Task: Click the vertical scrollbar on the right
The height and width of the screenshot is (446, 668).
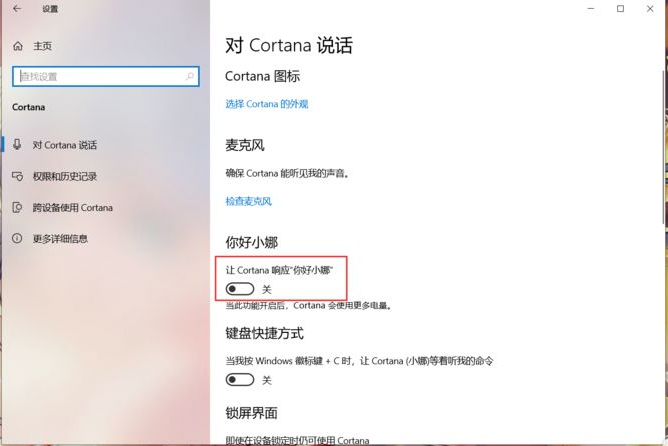Action: (x=665, y=147)
